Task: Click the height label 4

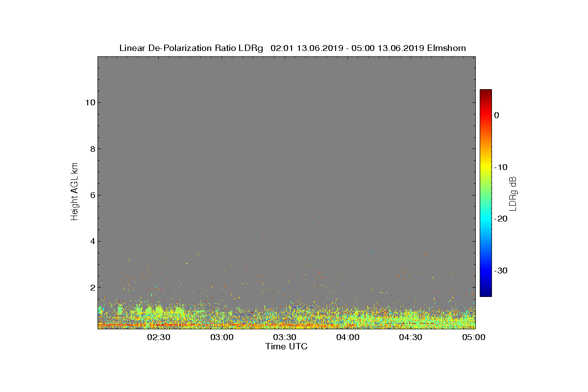Action: tap(92, 241)
